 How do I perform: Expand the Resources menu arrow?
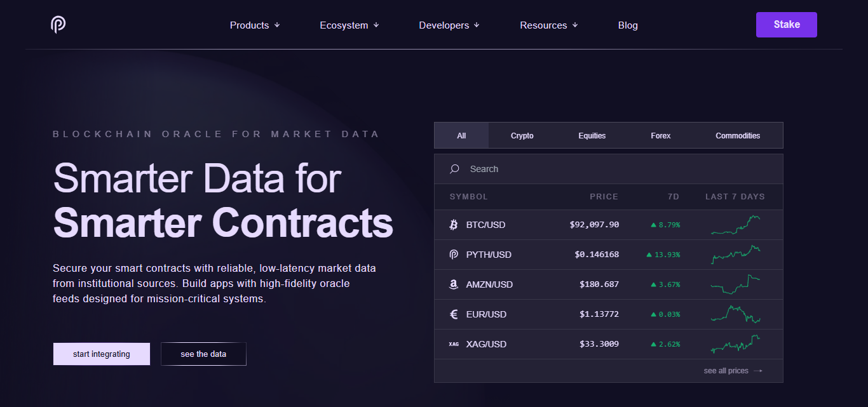pyautogui.click(x=574, y=25)
